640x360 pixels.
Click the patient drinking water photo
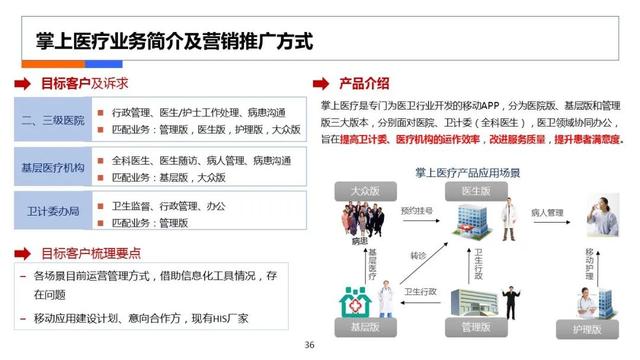[603, 216]
